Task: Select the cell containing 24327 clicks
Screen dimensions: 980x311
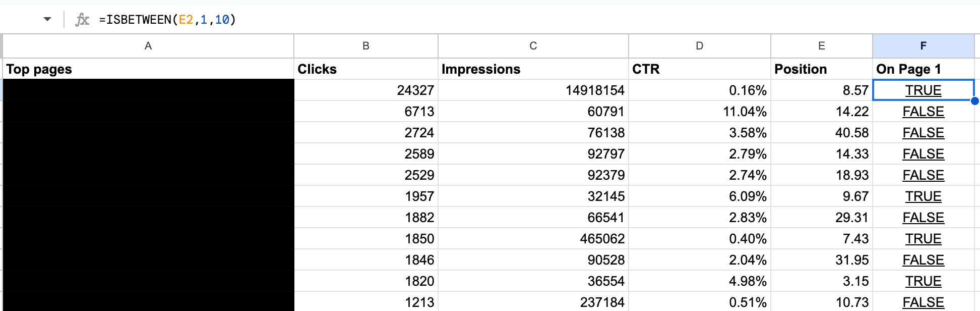Action: click(365, 90)
